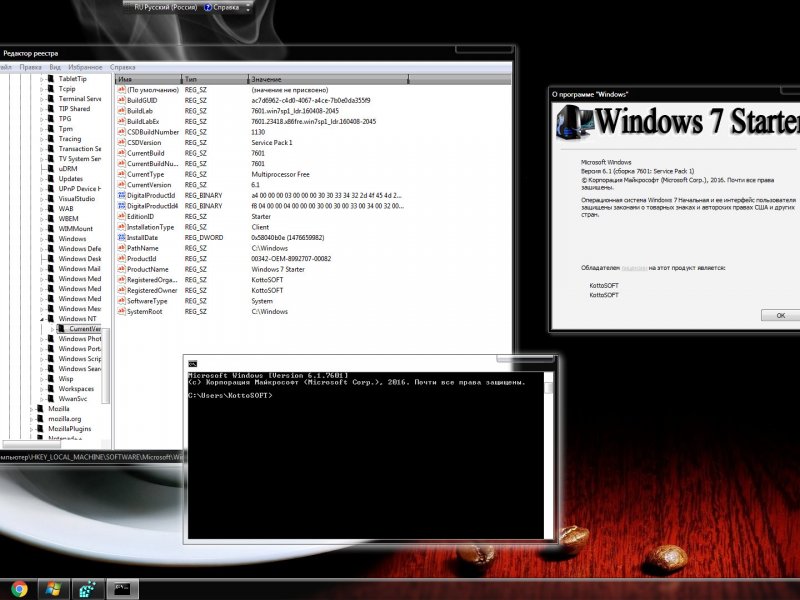Click the data "00342-OEM-8992707-00082"
Viewport: 800px width, 600px height.
(x=291, y=259)
